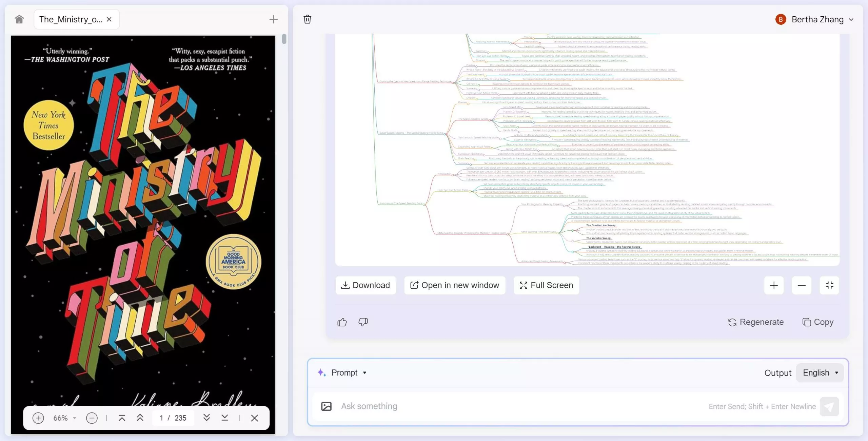This screenshot has height=441, width=868.
Task: Like the AI response with thumbs up
Action: pyautogui.click(x=342, y=322)
